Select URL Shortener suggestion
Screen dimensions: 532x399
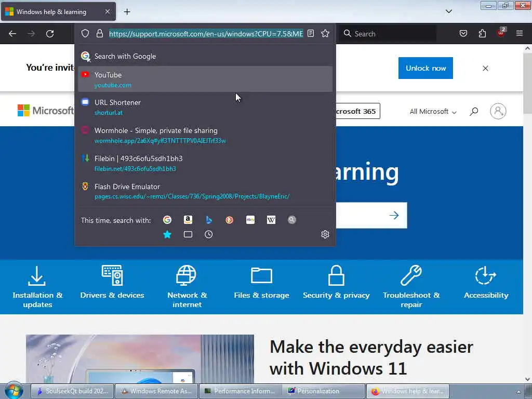[x=205, y=107]
